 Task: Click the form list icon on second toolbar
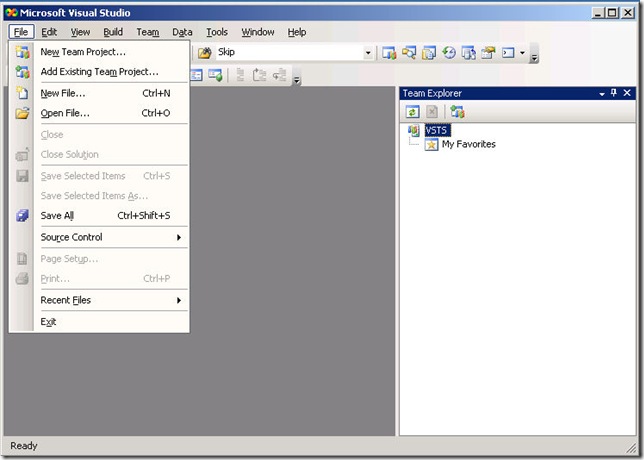(196, 75)
